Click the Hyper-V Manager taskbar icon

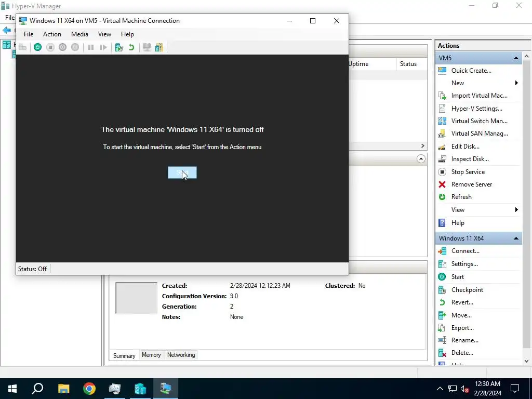[x=140, y=389]
